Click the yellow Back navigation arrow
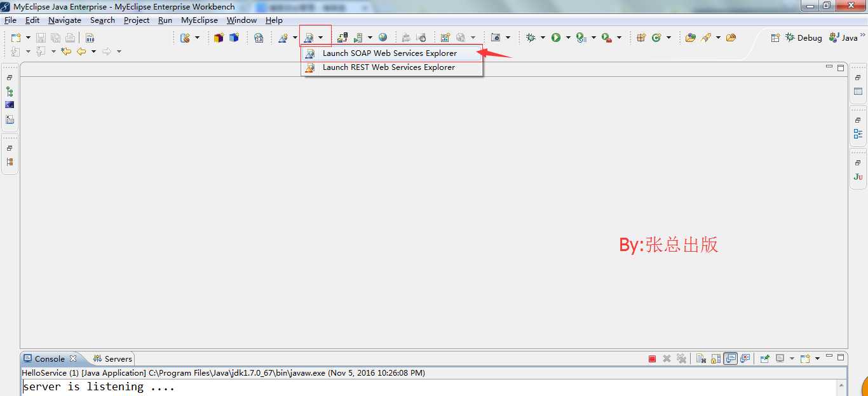The image size is (868, 396). [81, 51]
